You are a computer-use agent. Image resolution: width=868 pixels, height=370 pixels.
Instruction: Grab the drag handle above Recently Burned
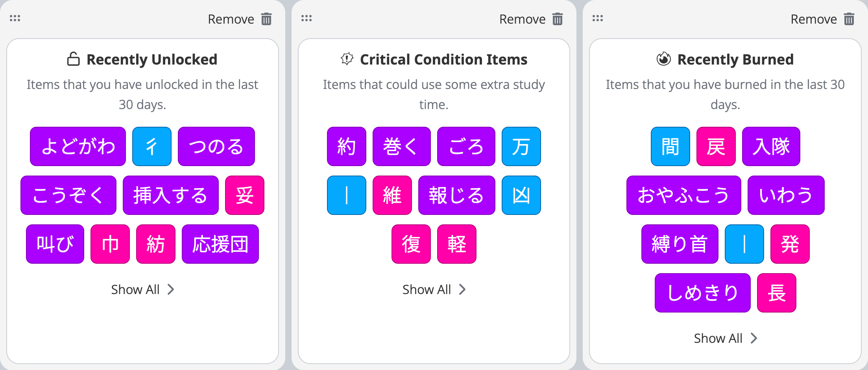click(x=598, y=18)
